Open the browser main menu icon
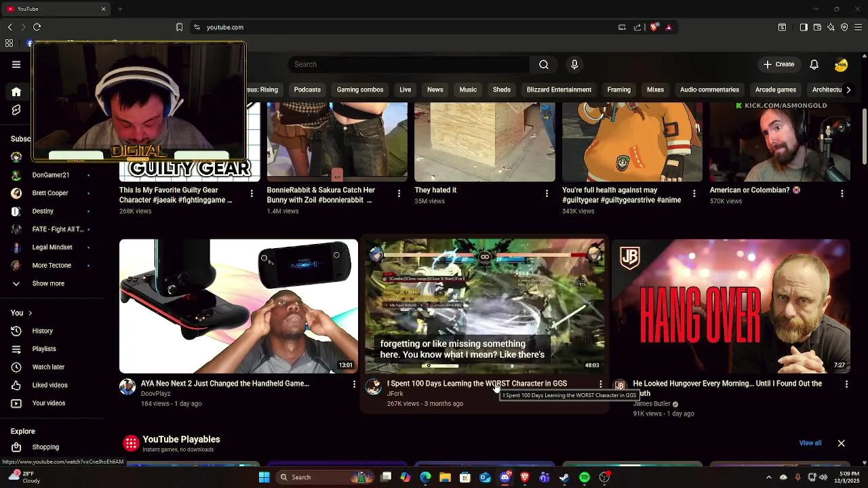Viewport: 868px width, 488px height. [858, 27]
